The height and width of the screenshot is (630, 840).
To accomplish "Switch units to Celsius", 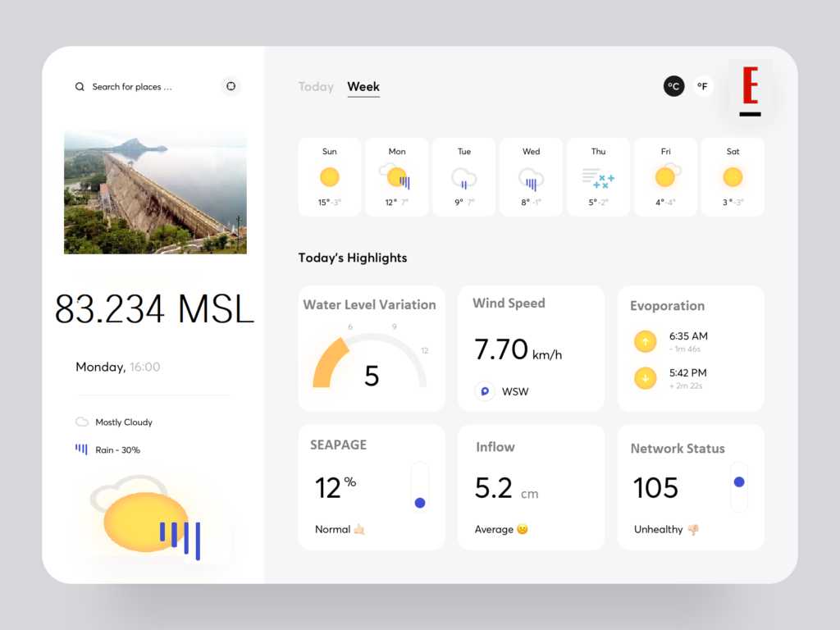I will tap(673, 86).
